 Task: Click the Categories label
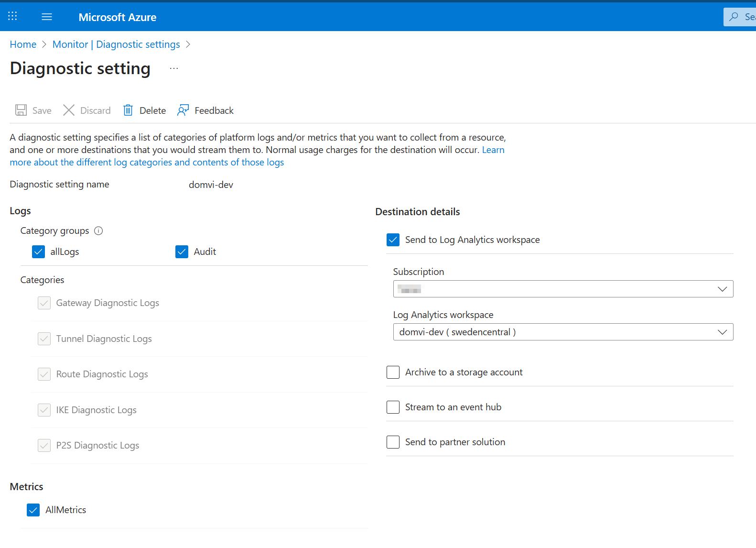(42, 280)
